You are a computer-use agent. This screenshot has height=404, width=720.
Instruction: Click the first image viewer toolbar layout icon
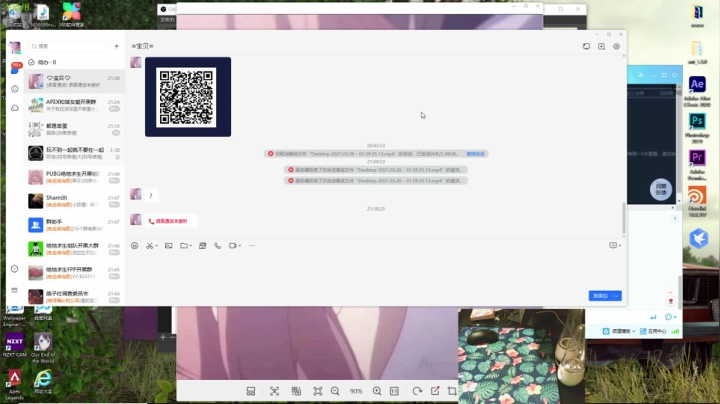[251, 391]
